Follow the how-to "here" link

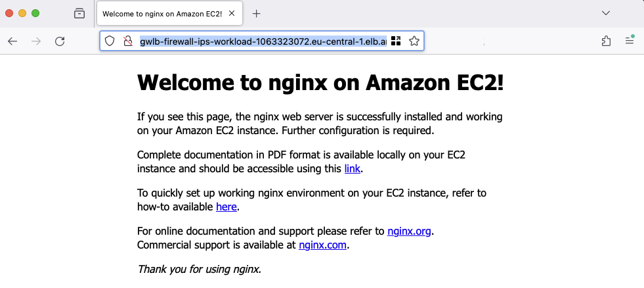click(x=226, y=207)
